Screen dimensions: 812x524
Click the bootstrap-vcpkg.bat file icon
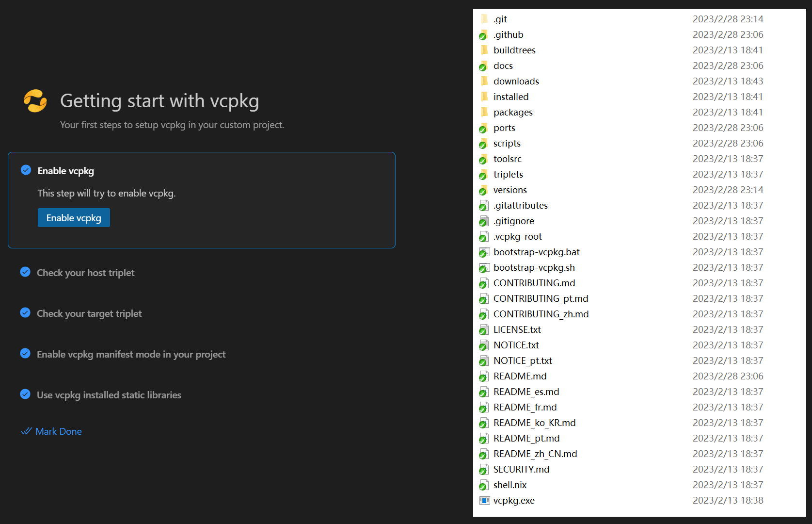(484, 252)
